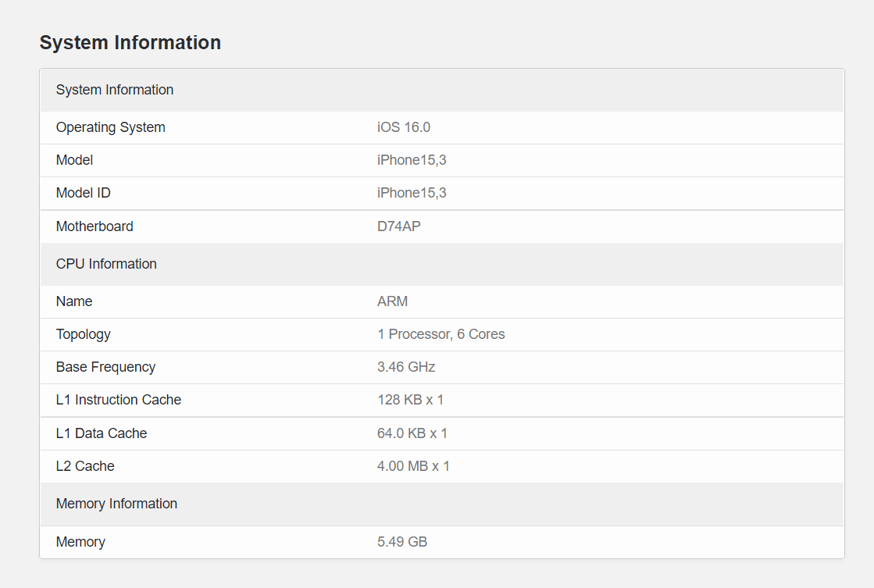874x588 pixels.
Task: Click the 'Name' row label
Action: (74, 301)
